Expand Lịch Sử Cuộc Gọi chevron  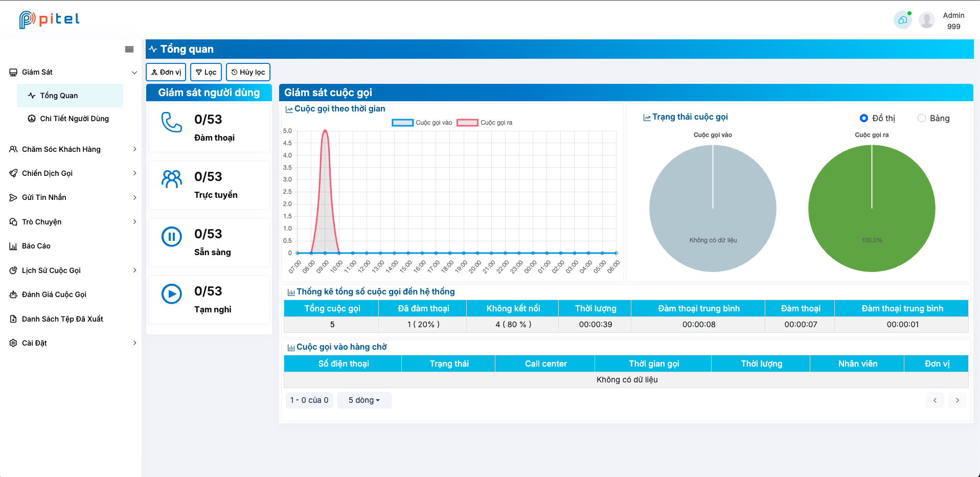[x=134, y=270]
